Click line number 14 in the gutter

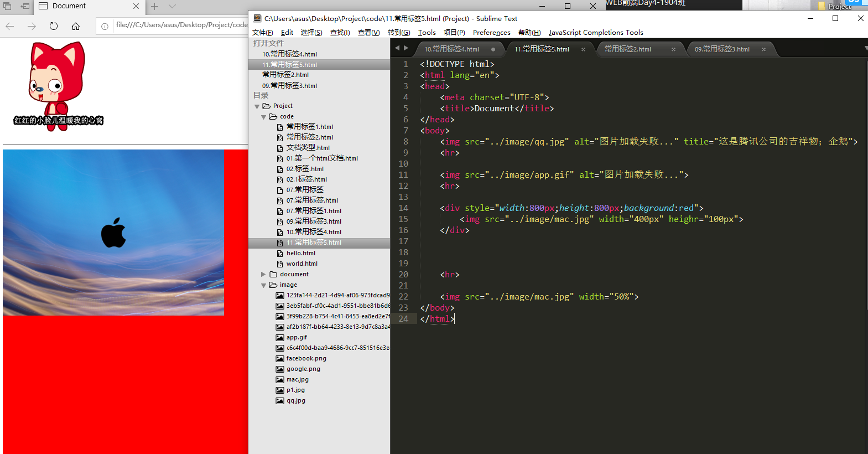coord(403,208)
